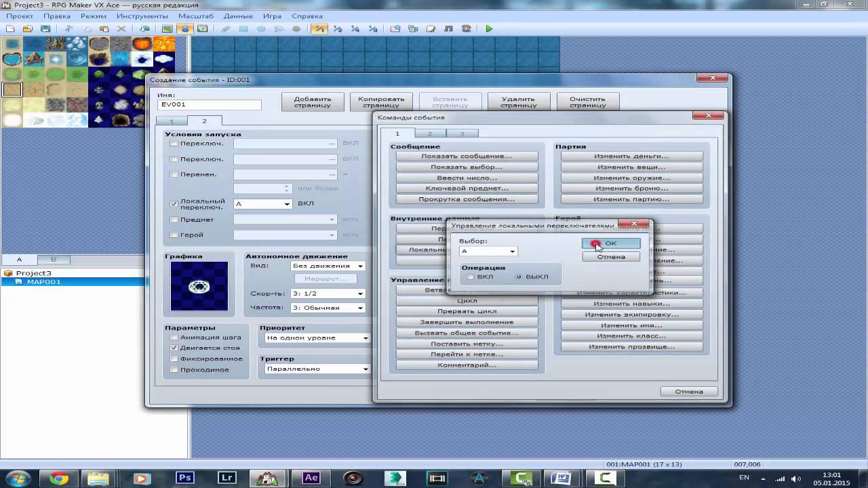This screenshot has width=868, height=488.
Task: Open the Character Generator face icon
Action: (x=466, y=28)
